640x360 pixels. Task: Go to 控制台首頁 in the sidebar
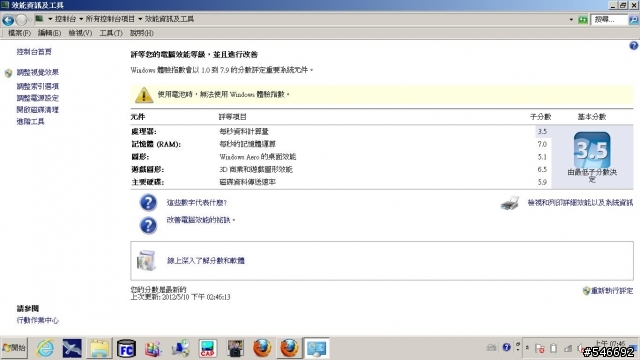34,52
